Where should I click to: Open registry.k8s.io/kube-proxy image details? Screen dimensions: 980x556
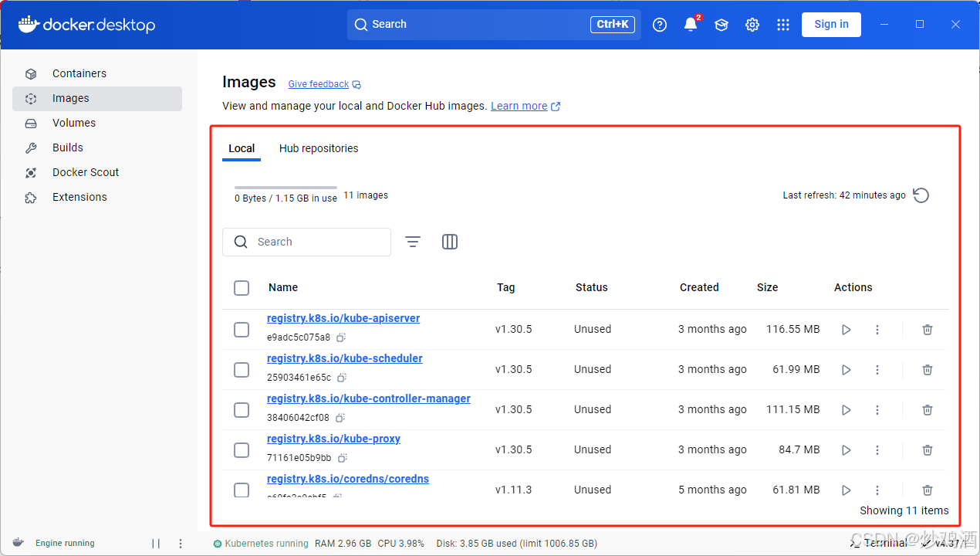pyautogui.click(x=333, y=439)
